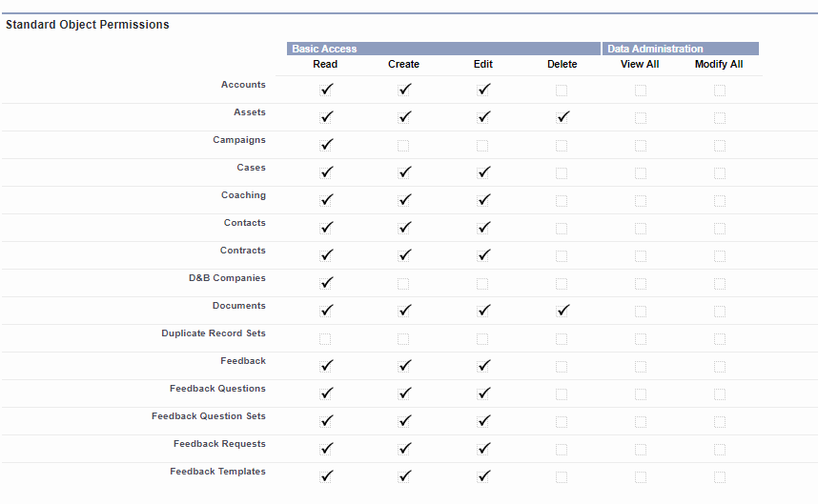Uncheck Contracts Create permission

coord(404,256)
